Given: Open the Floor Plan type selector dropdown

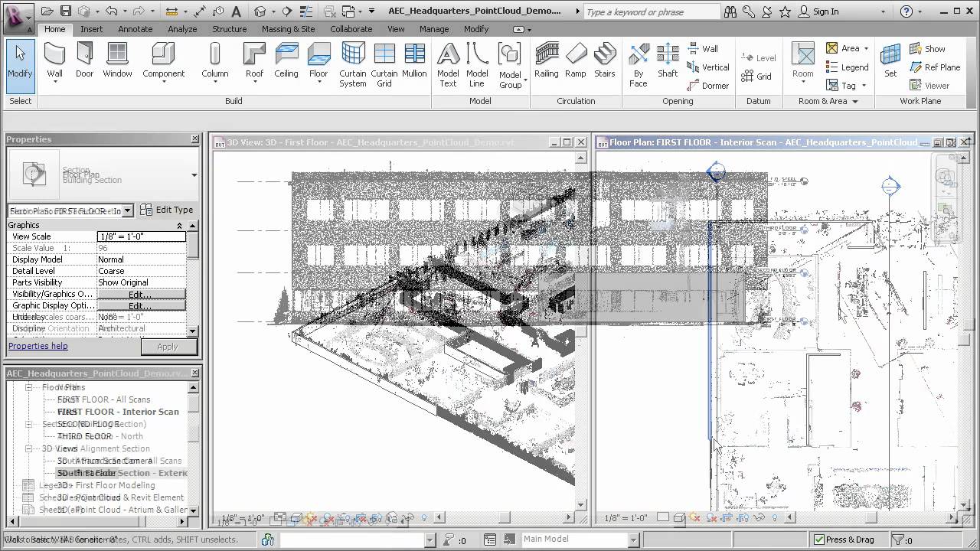Looking at the screenshot, I should coord(126,210).
